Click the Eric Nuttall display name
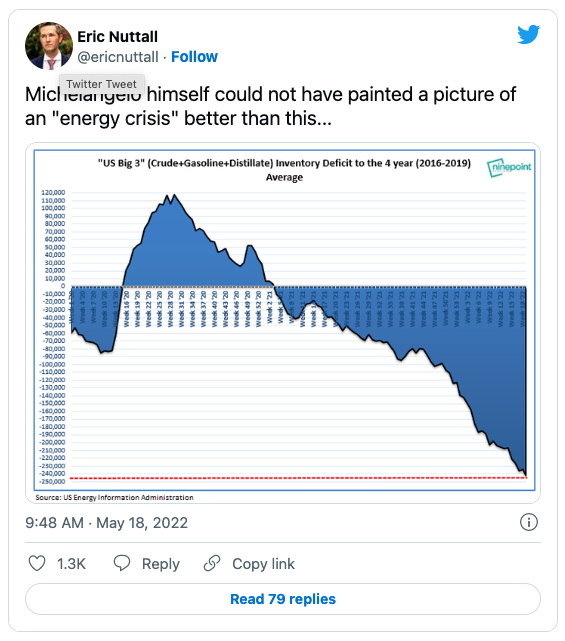Screen dimensions: 565x641 [x=117, y=37]
